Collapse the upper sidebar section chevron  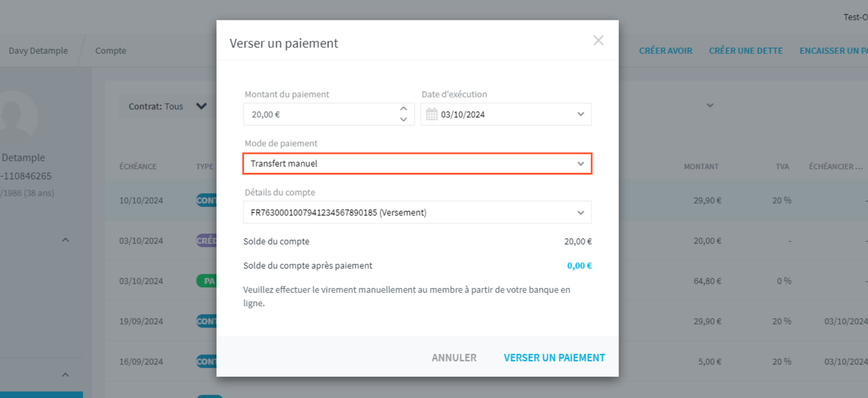click(x=65, y=240)
